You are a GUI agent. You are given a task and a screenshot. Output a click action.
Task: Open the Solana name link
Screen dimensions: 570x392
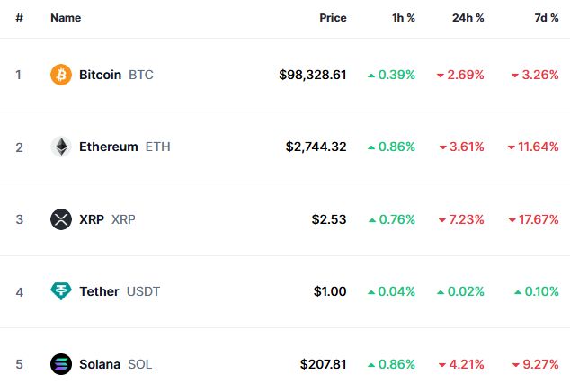100,364
